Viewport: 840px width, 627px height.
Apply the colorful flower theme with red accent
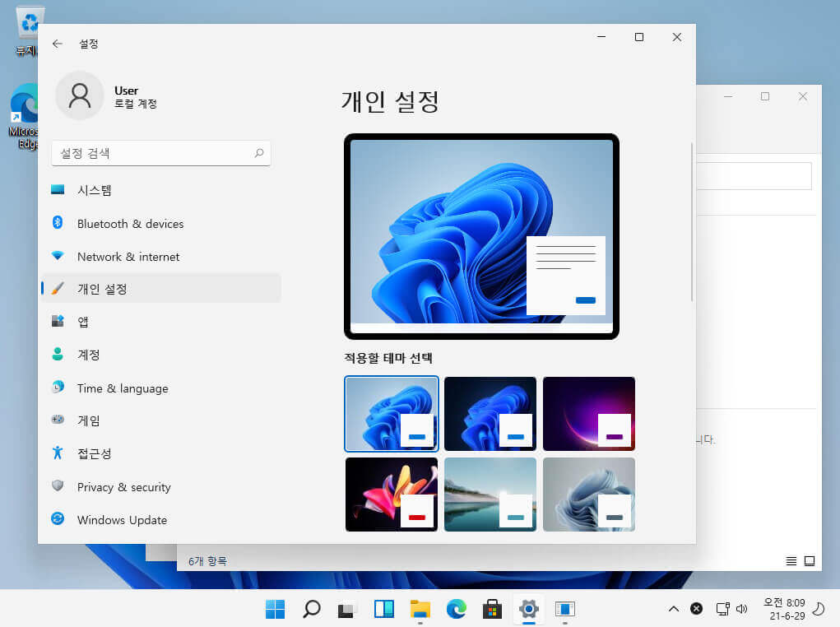[x=392, y=494]
